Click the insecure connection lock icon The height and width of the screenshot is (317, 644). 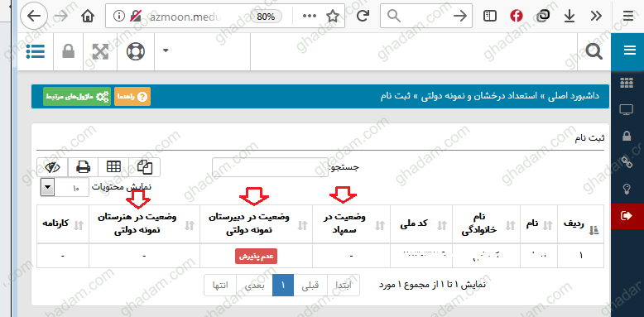point(135,16)
